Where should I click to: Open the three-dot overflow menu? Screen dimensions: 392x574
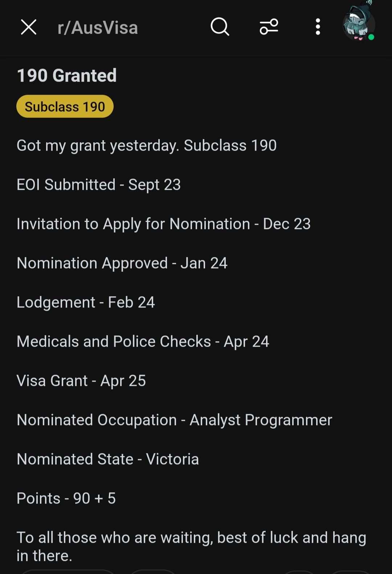[318, 27]
